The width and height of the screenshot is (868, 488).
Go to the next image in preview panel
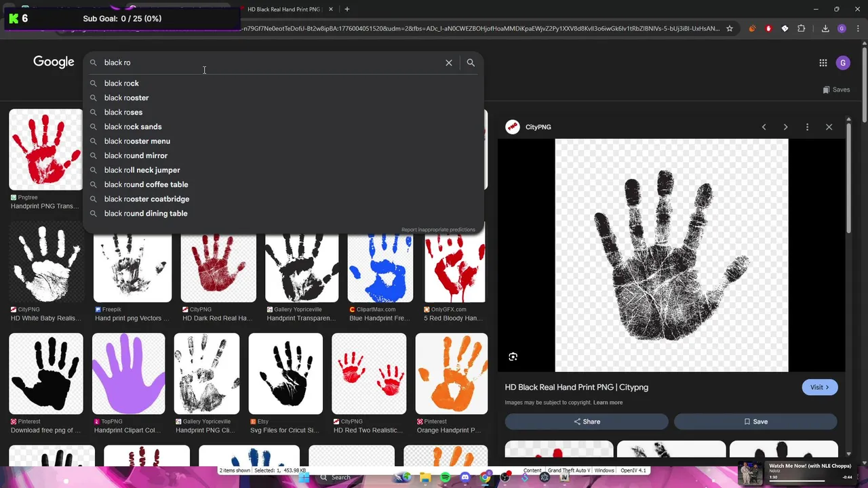click(785, 127)
